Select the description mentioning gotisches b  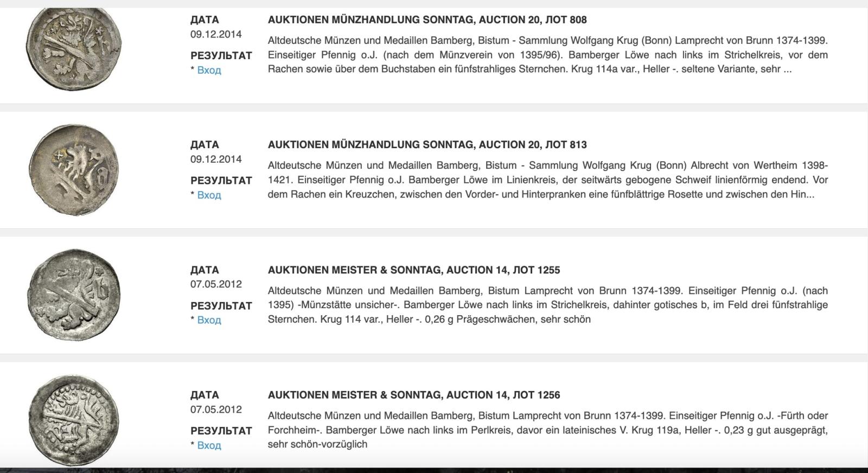[x=547, y=305]
